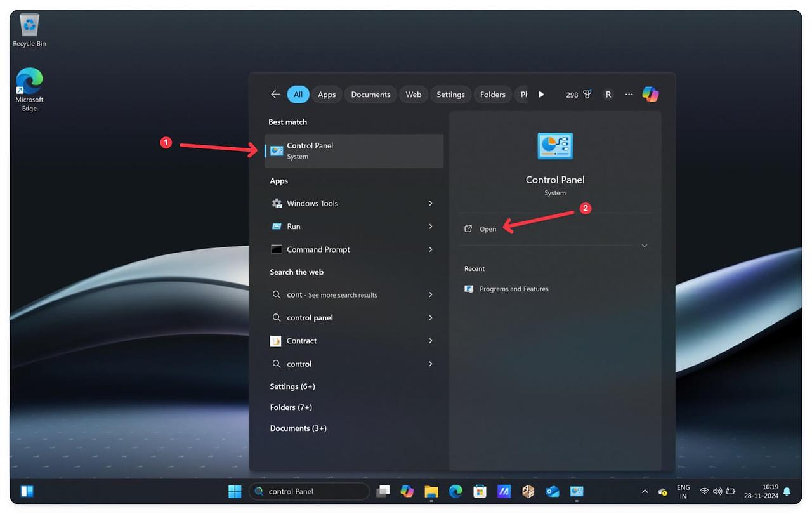Image resolution: width=812 pixels, height=514 pixels.
Task: Launch Copilot from search panel header
Action: [x=650, y=94]
